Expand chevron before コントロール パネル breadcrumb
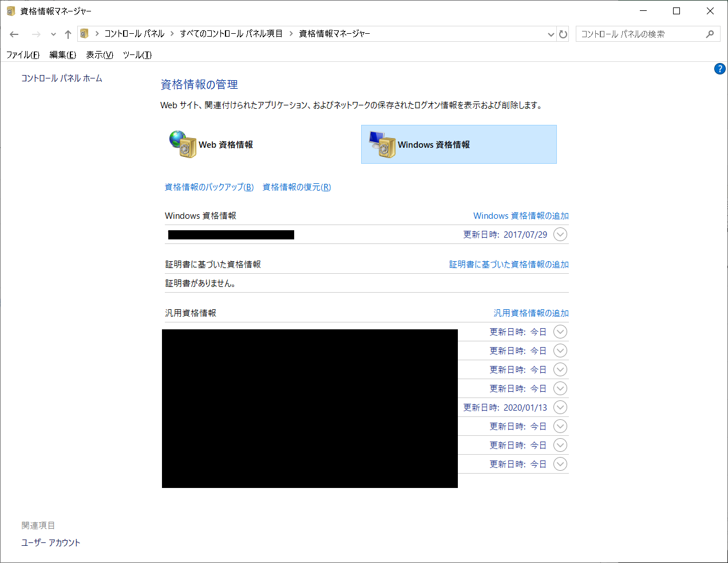This screenshot has height=563, width=728. [97, 34]
